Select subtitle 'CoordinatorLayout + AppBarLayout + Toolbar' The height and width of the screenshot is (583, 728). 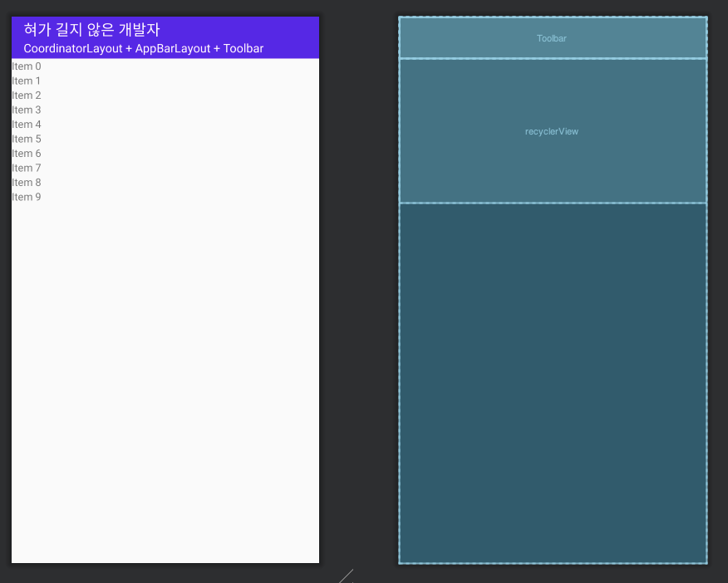[144, 49]
